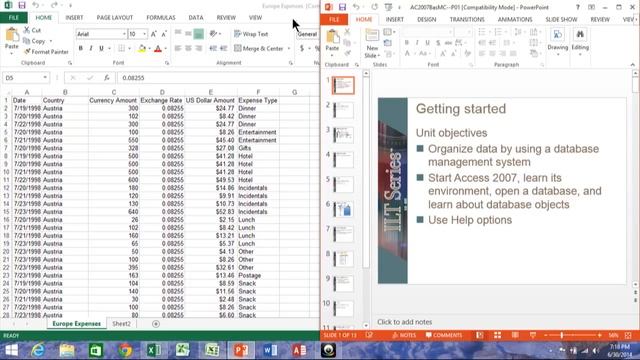Switch to Reading View icon

pyautogui.click(x=515, y=335)
